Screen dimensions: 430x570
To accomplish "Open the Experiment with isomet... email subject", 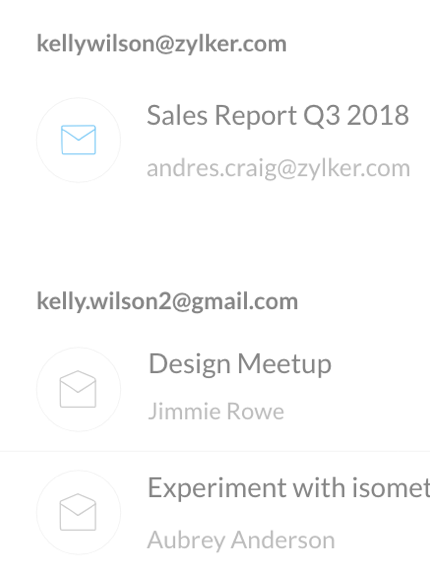I will click(289, 488).
